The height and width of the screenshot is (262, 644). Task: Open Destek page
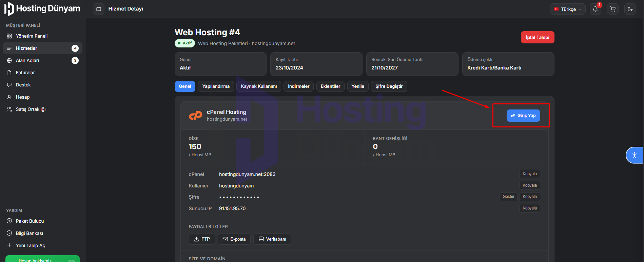(42, 85)
